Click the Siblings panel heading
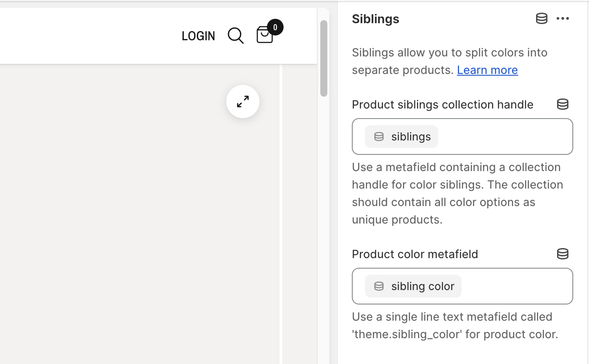 click(375, 19)
